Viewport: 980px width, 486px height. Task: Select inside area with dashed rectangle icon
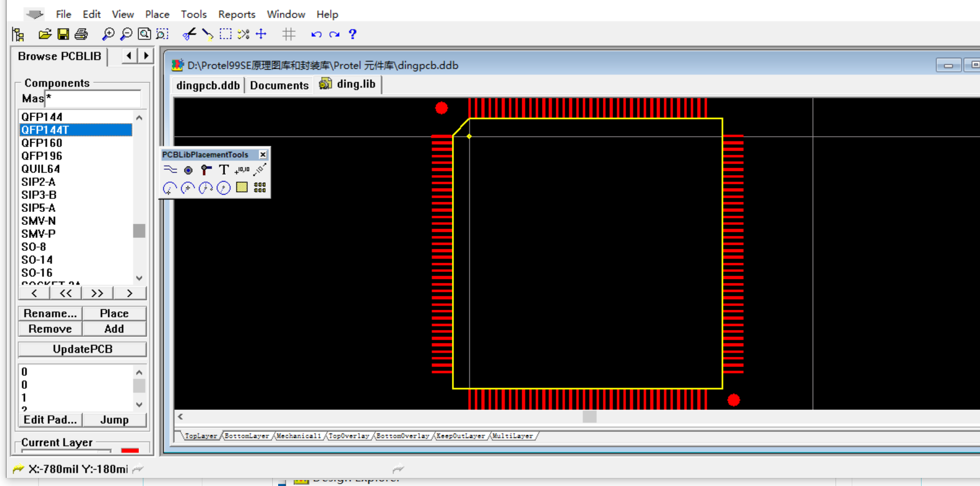pos(226,35)
